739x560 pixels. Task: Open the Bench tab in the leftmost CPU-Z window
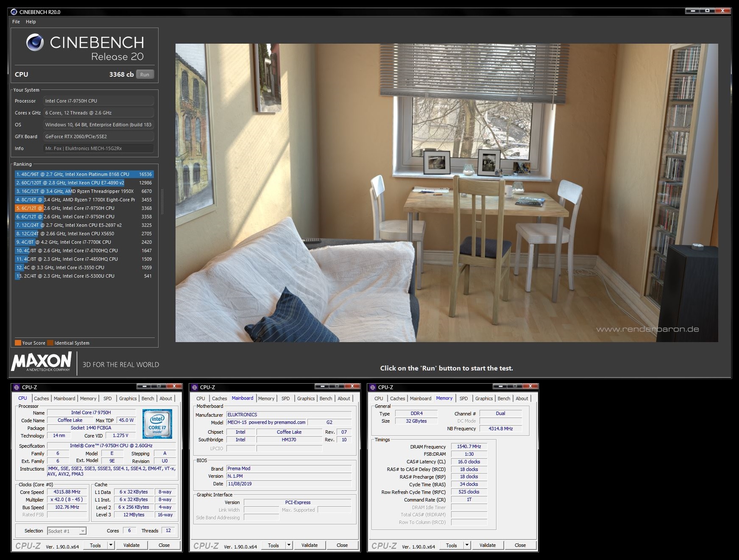148,398
